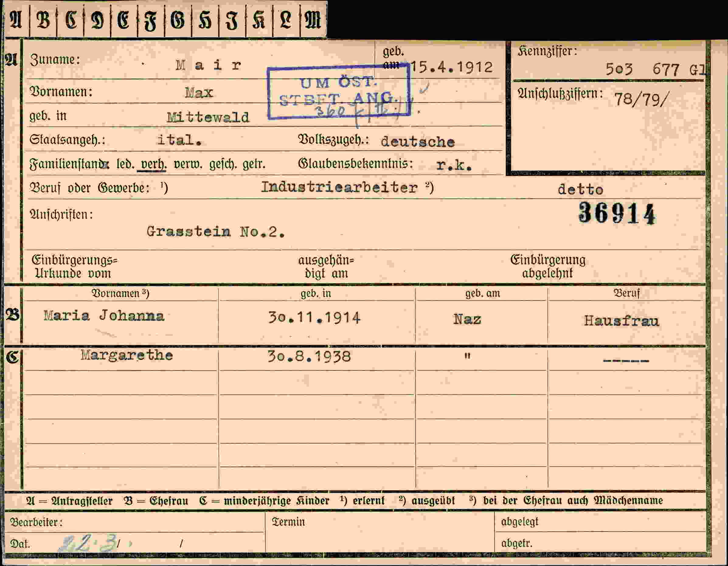728x566 pixels.
Task: Click the occupation 'Hausfrau'
Action: (x=622, y=321)
